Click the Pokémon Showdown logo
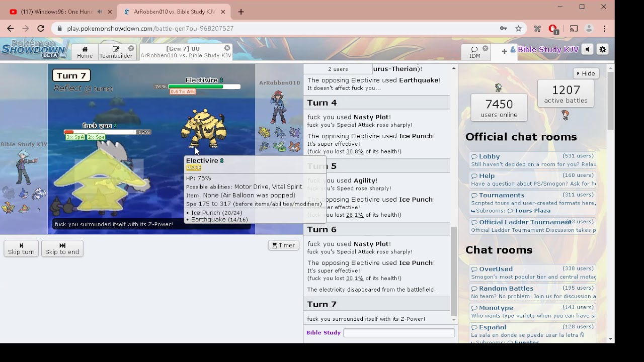Image resolution: width=644 pixels, height=362 pixels. pyautogui.click(x=34, y=49)
